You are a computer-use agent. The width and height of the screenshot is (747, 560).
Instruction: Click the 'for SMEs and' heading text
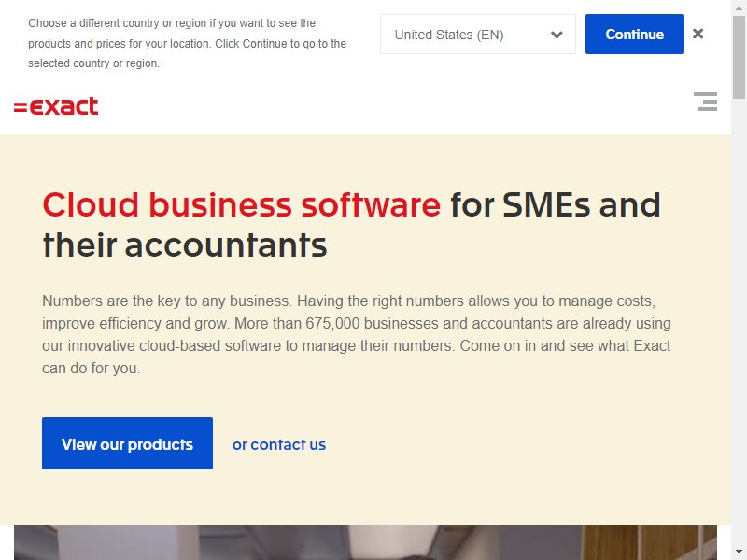click(x=556, y=205)
